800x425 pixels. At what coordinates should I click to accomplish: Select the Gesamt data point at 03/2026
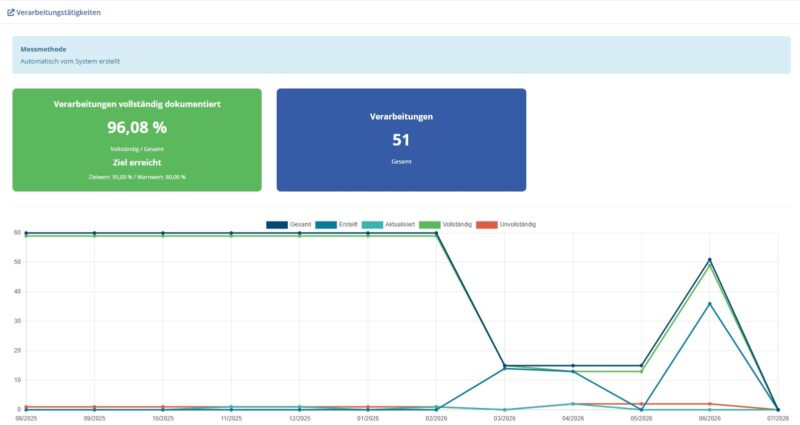(505, 365)
